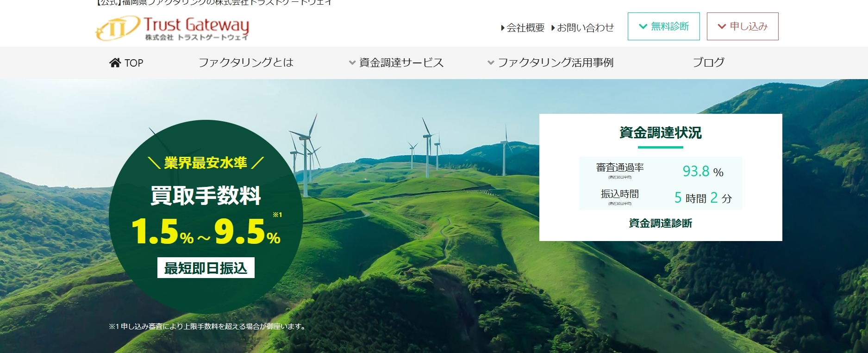Expand the ファクタリング活用事例 dropdown chevron
The image size is (868, 353).
pyautogui.click(x=491, y=63)
